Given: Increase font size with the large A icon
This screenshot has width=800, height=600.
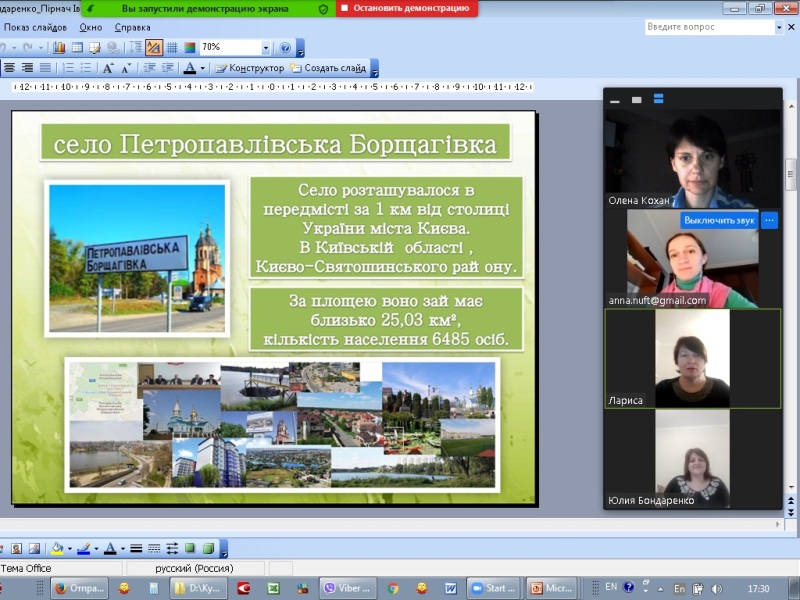Looking at the screenshot, I should pyautogui.click(x=108, y=68).
